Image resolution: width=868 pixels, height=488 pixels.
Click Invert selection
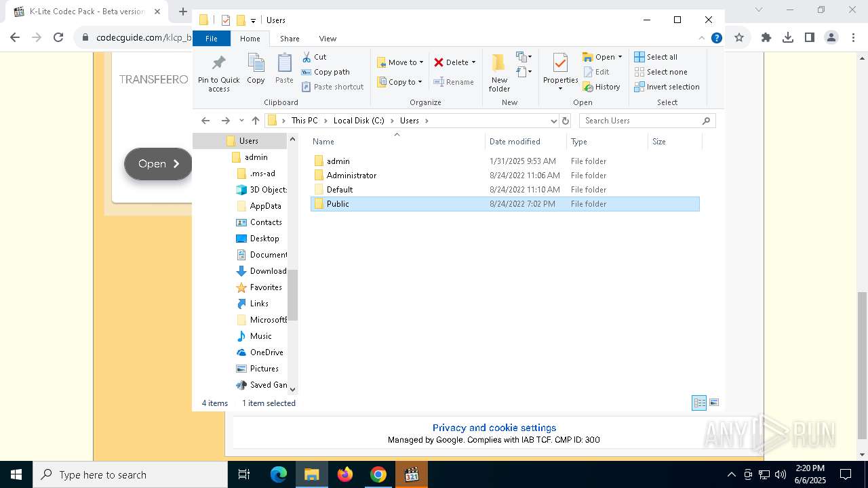[x=667, y=87]
